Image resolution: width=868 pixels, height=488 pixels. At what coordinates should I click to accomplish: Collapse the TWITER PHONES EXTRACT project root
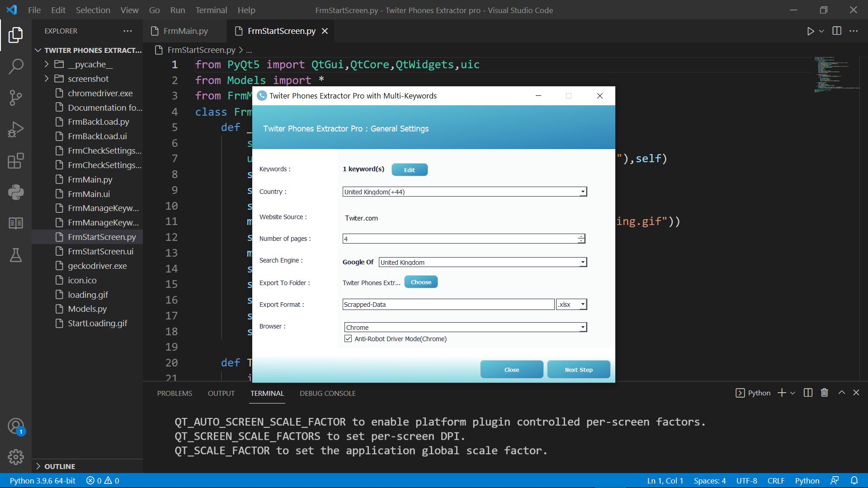click(x=38, y=50)
